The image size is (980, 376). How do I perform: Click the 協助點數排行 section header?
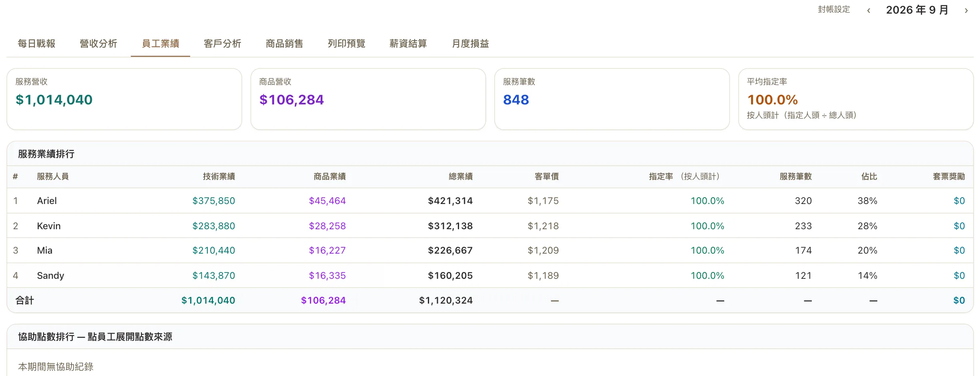coord(95,337)
